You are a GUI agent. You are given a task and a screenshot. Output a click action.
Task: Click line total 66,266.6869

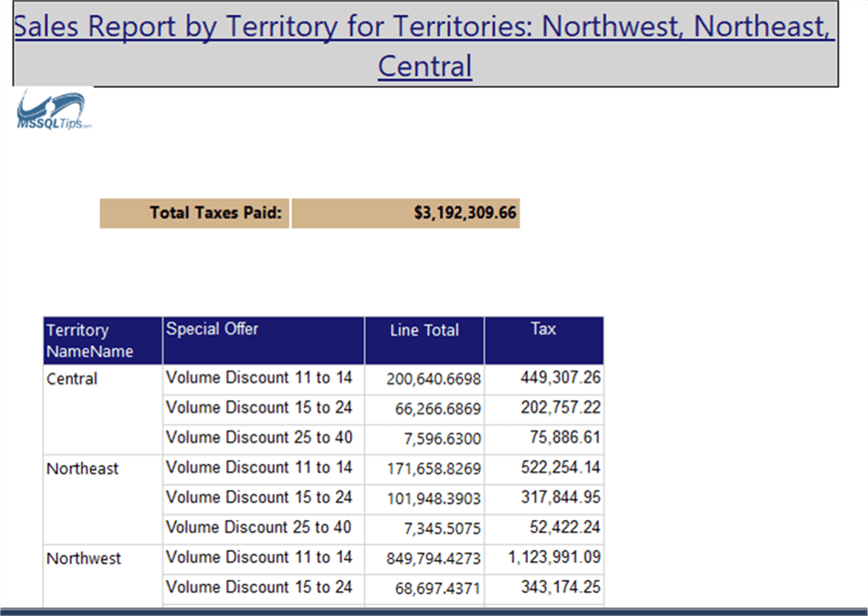[425, 409]
